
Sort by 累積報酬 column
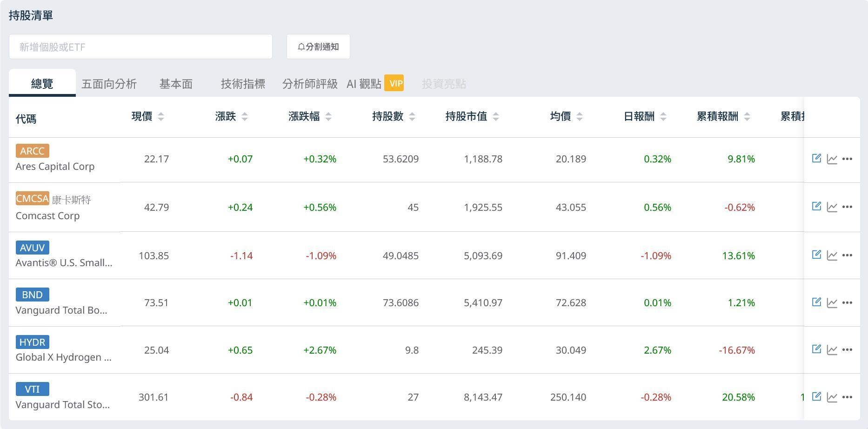tap(747, 117)
